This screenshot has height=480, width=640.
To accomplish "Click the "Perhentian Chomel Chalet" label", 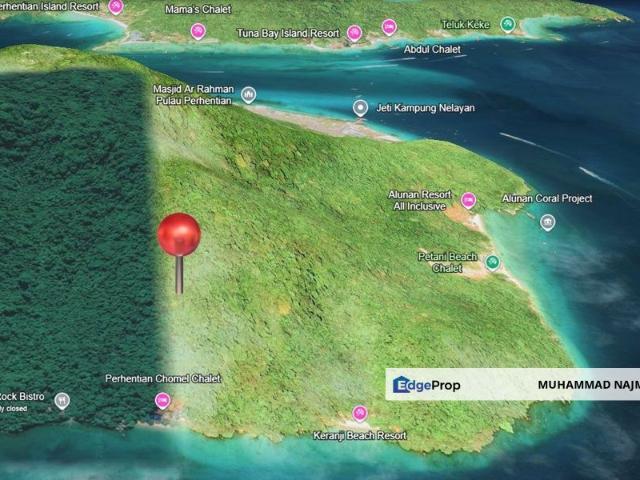I will pos(163,378).
